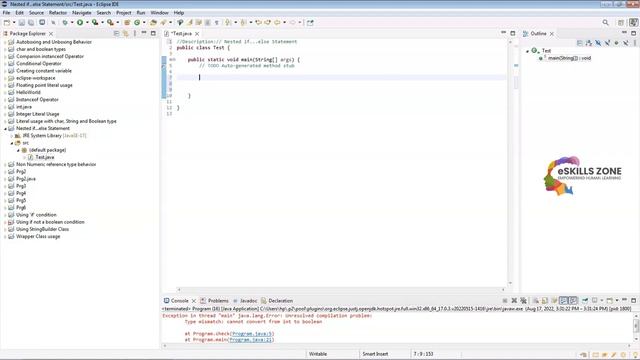Toggle Hide Fields in Outline toolbar
Viewport: 640px width, 360px height.
[598, 42]
